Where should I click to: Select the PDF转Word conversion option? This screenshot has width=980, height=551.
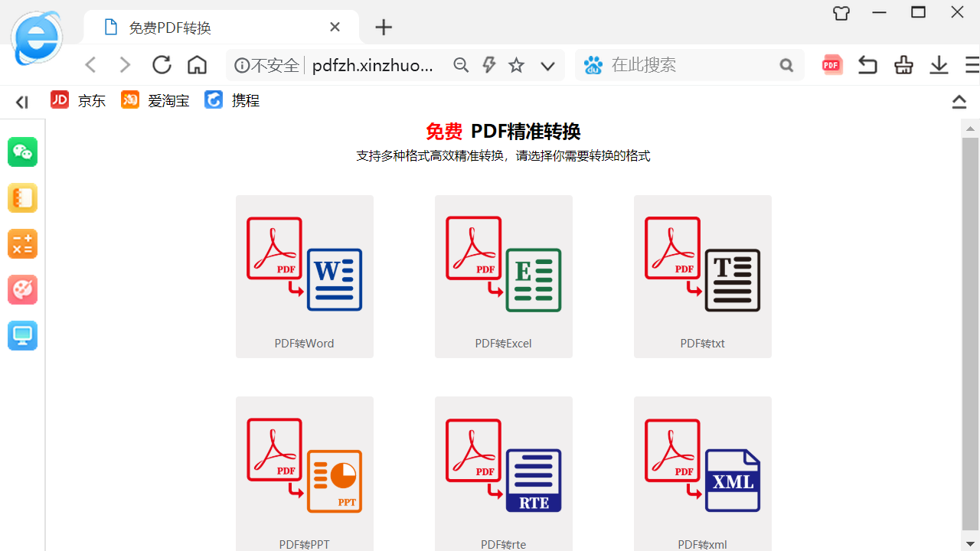pyautogui.click(x=304, y=276)
